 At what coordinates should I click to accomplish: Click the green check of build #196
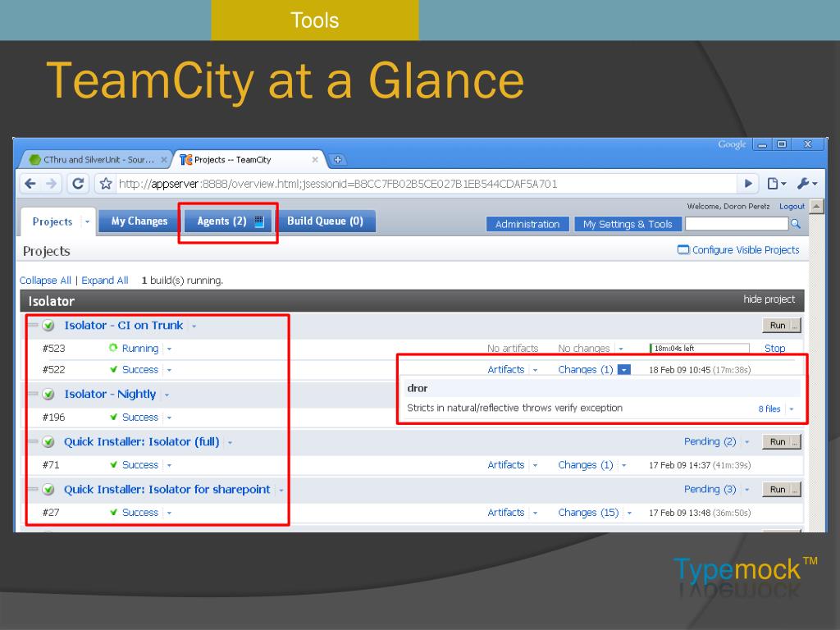113,417
